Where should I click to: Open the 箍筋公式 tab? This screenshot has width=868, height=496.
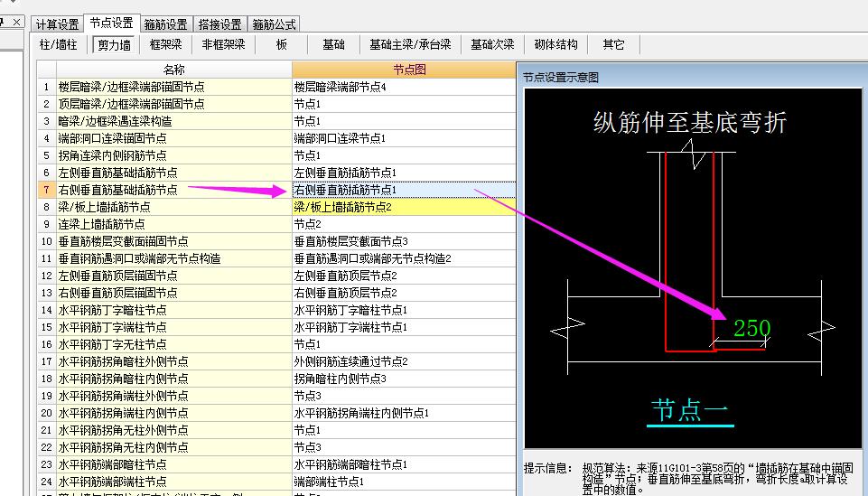point(274,23)
